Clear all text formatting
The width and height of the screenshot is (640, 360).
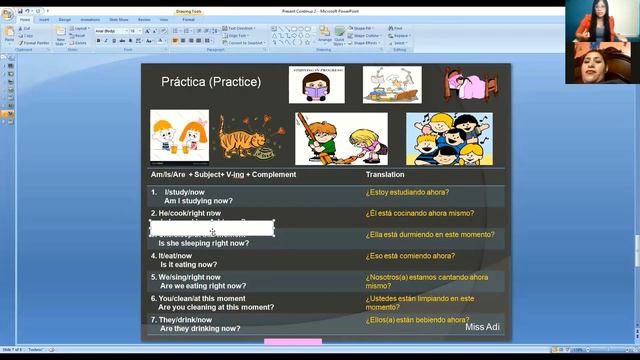click(164, 31)
